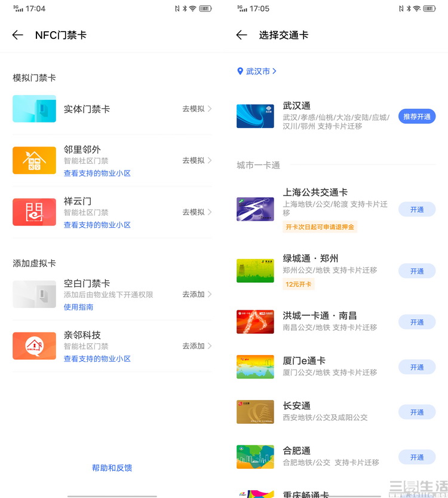Viewport: 448px width, 498px height.
Task: Go back from NFC门禁卡 screen
Action: (x=18, y=35)
